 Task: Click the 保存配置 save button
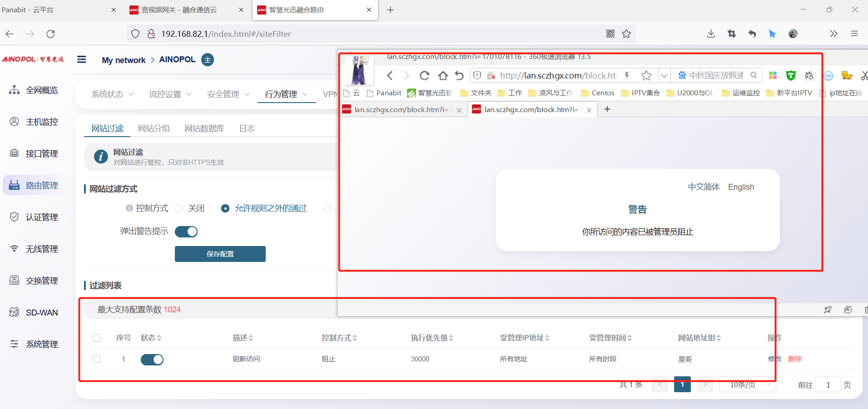point(220,254)
